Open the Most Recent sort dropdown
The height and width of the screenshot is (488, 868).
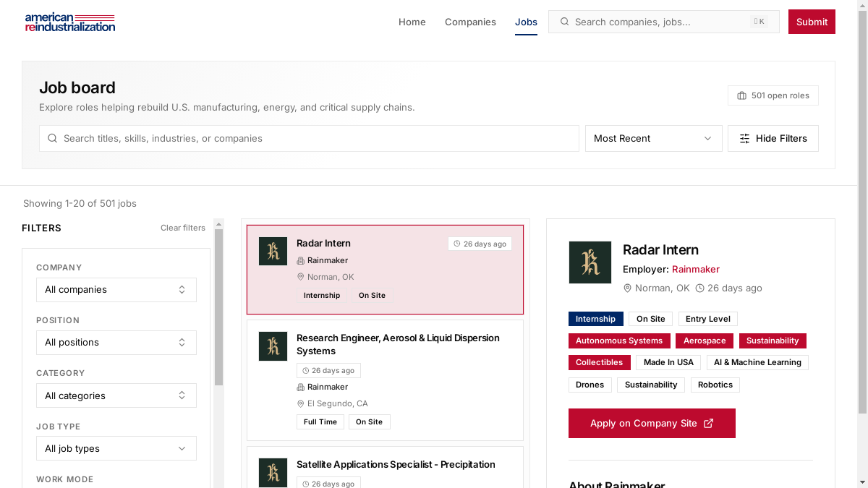point(653,139)
